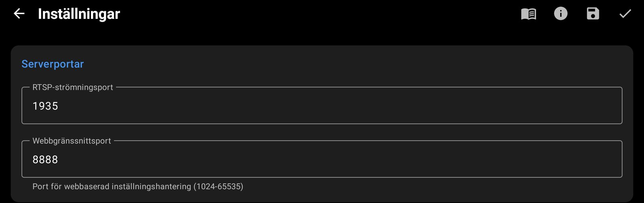This screenshot has width=644, height=203.
Task: Click the black header bar beside the title
Action: [322, 14]
